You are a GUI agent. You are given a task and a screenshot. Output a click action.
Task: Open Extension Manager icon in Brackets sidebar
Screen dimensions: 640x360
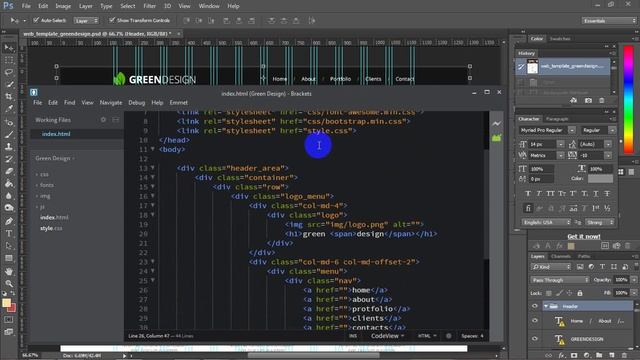tap(496, 138)
